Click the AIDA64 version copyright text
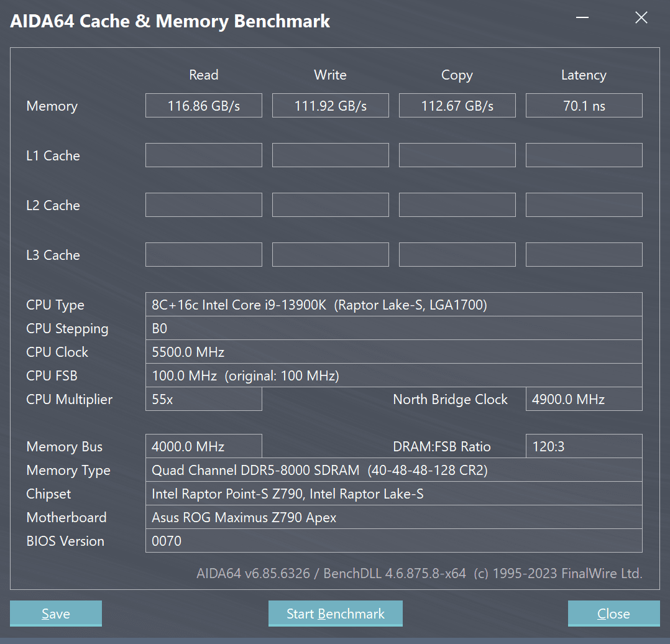This screenshot has width=670, height=644. 420,573
